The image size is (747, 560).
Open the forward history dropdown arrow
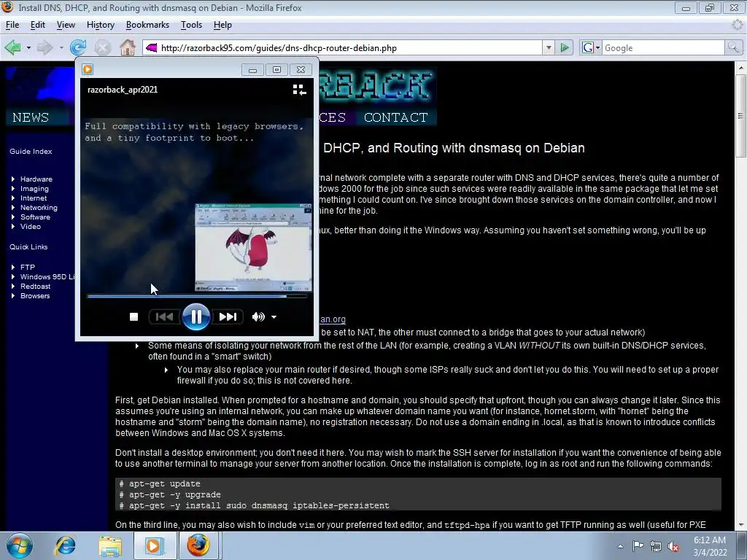61,47
